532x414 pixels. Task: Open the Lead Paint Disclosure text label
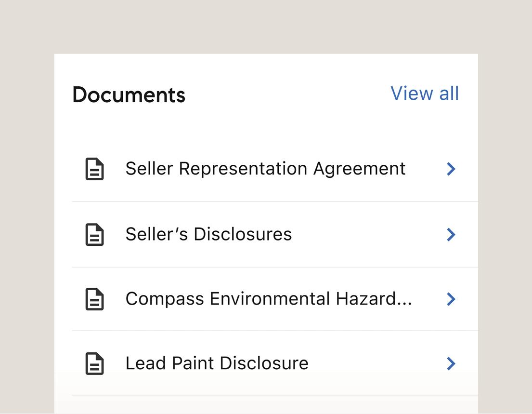(217, 363)
